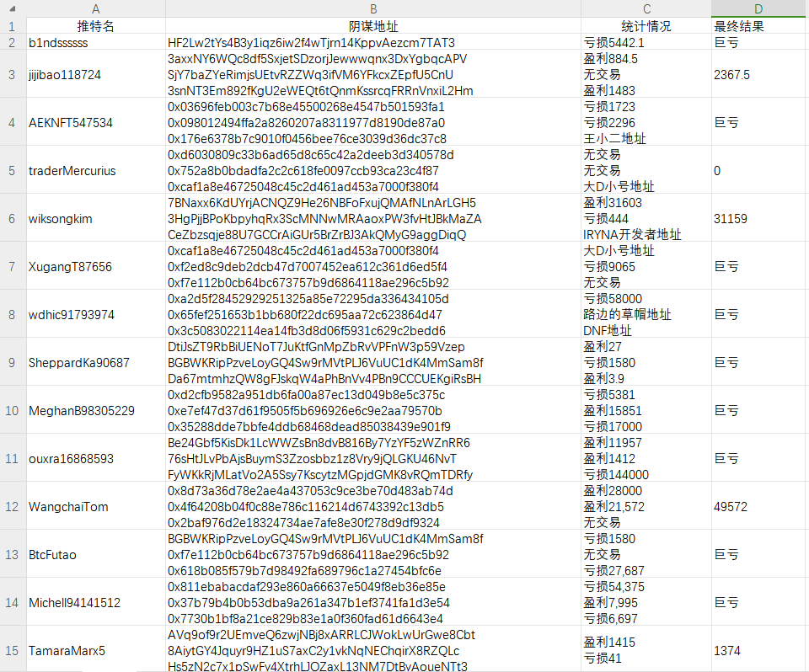Select row 7 header

[13, 266]
